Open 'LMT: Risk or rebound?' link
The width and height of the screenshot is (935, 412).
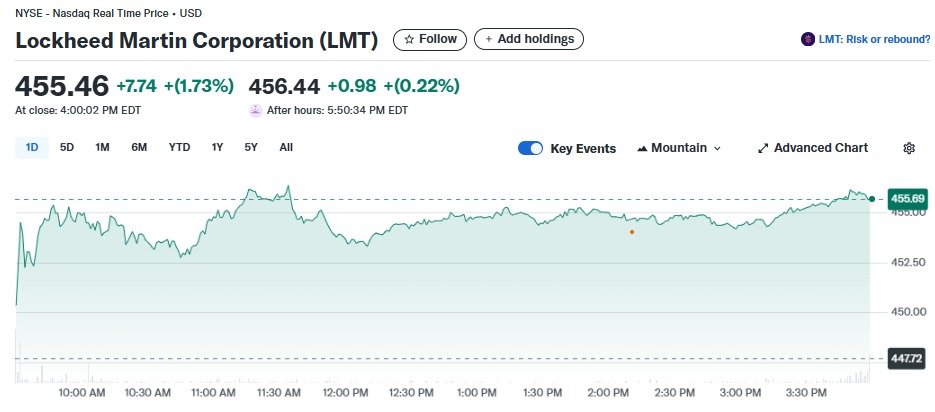[874, 39]
